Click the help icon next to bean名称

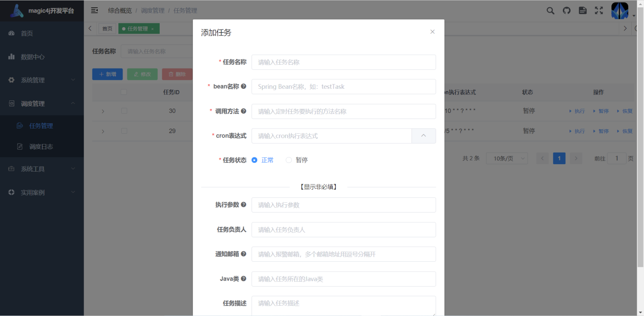[244, 86]
